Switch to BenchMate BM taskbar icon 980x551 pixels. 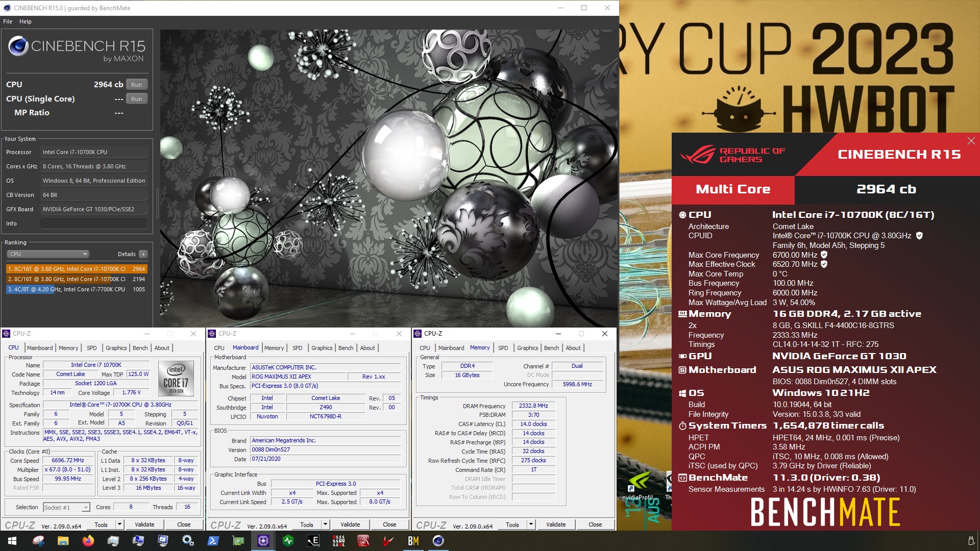(413, 541)
